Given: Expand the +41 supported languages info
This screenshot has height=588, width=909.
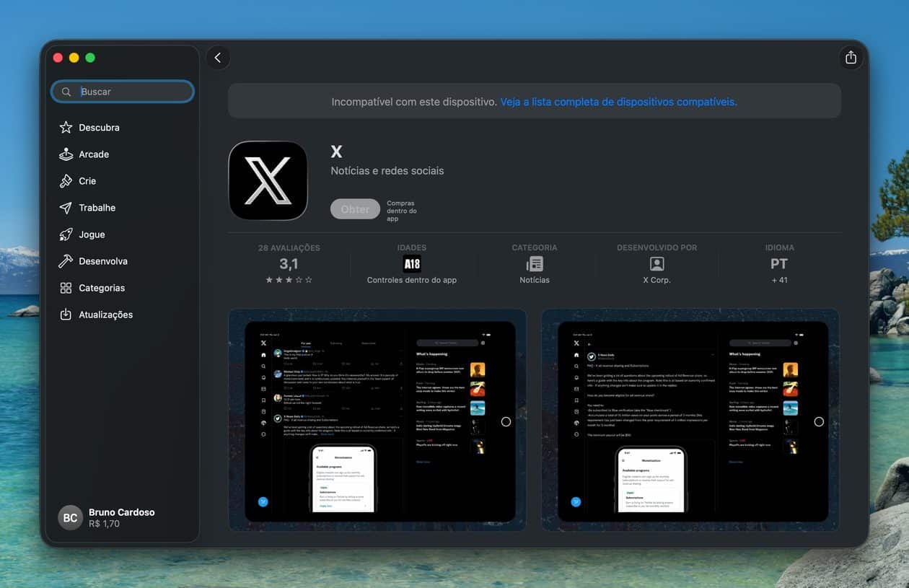Looking at the screenshot, I should coord(779,279).
